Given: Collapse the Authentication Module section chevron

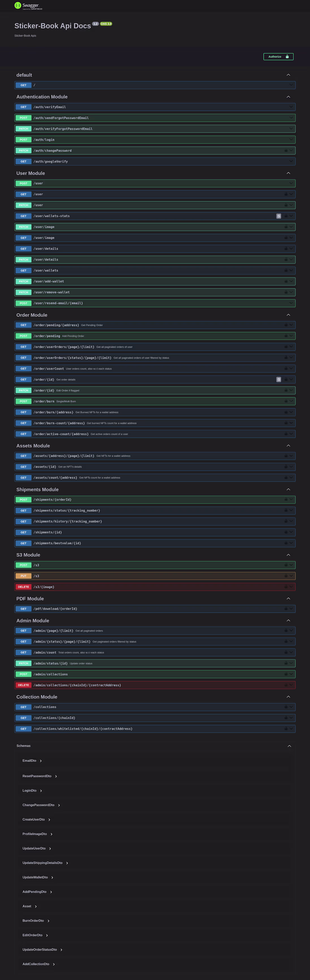Looking at the screenshot, I should [x=288, y=97].
